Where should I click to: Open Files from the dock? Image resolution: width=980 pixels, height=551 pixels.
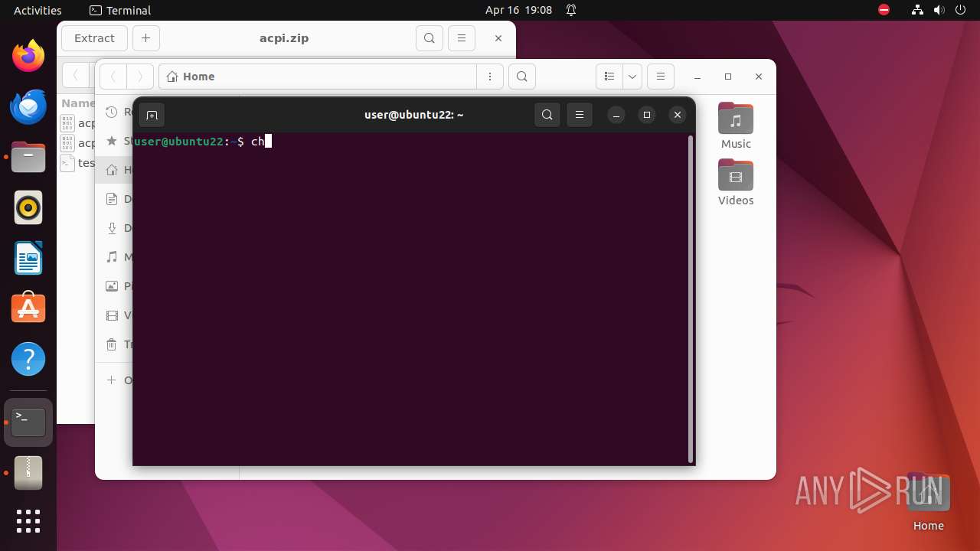(28, 157)
